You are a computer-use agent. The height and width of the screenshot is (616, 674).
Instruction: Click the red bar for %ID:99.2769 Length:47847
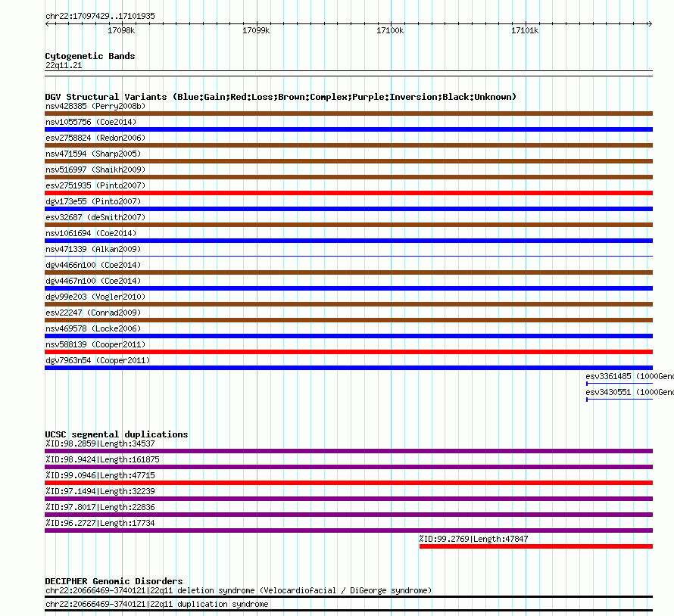point(536,546)
